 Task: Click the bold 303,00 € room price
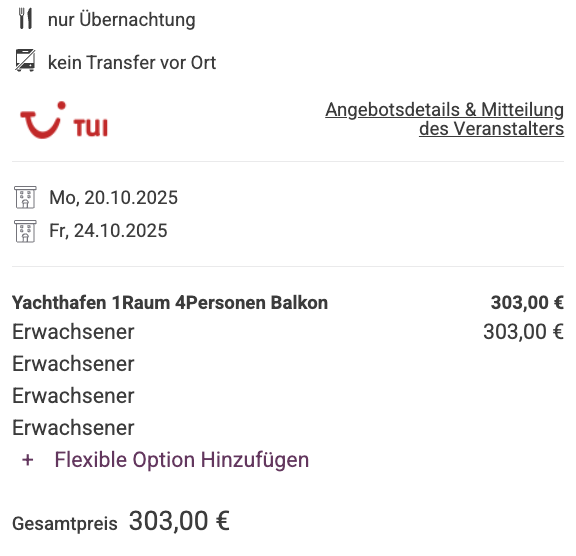click(x=527, y=303)
